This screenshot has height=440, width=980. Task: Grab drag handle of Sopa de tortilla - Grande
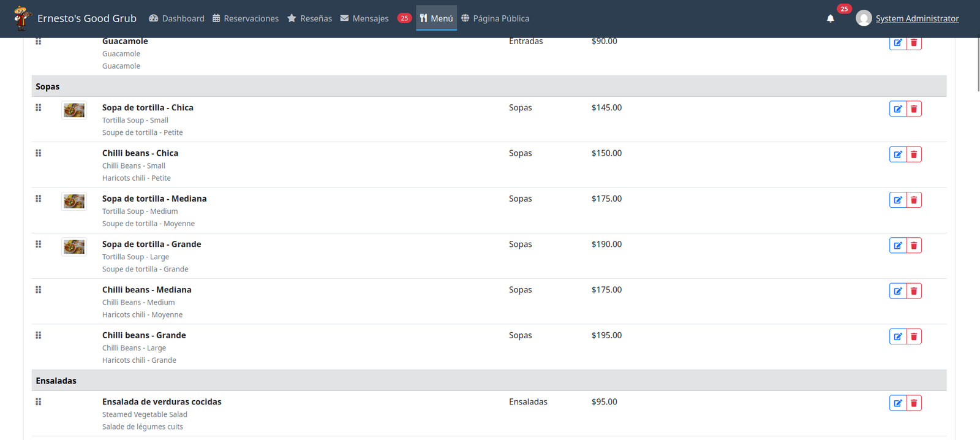pyautogui.click(x=39, y=244)
